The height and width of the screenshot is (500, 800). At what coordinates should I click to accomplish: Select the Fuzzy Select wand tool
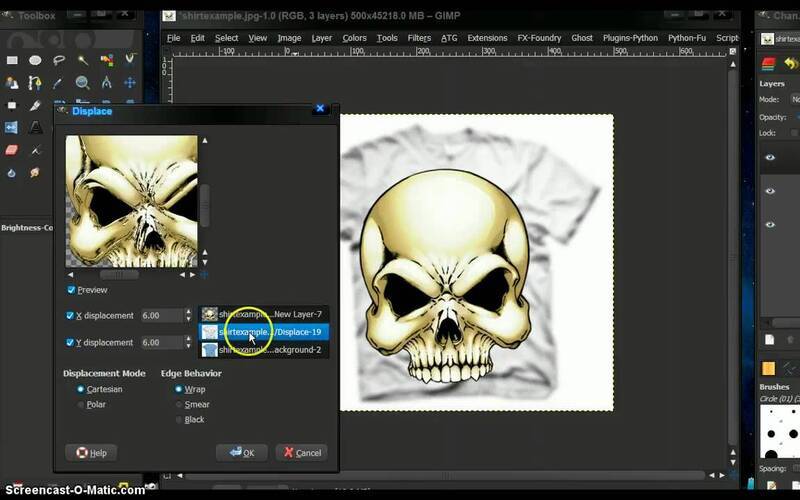[x=82, y=60]
